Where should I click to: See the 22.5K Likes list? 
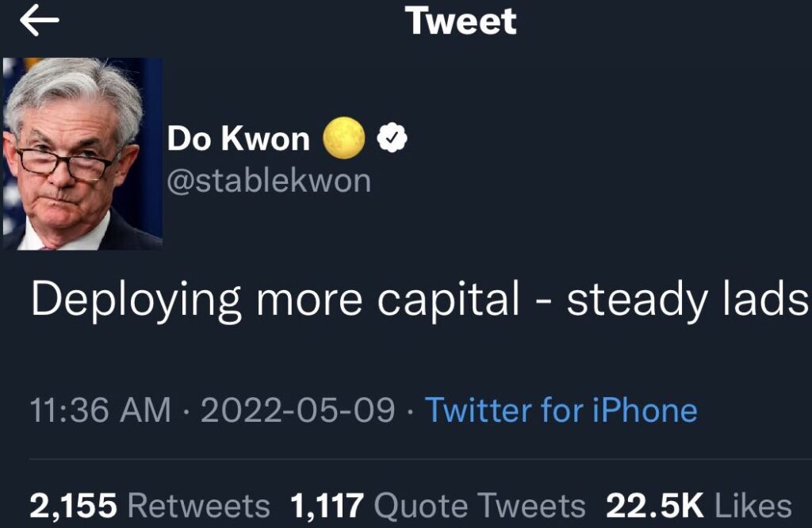point(699,507)
